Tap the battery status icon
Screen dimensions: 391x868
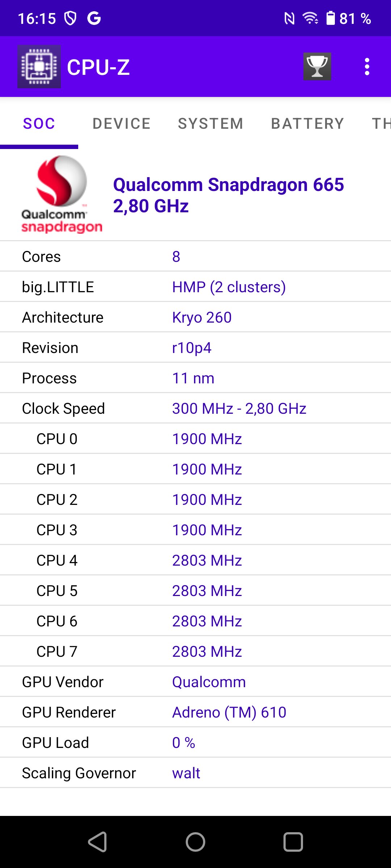330,18
